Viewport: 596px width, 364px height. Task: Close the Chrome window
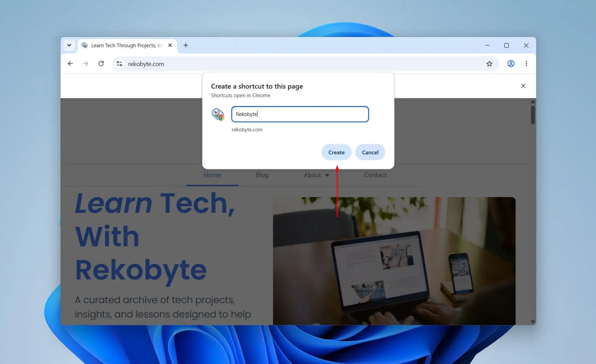coord(526,45)
